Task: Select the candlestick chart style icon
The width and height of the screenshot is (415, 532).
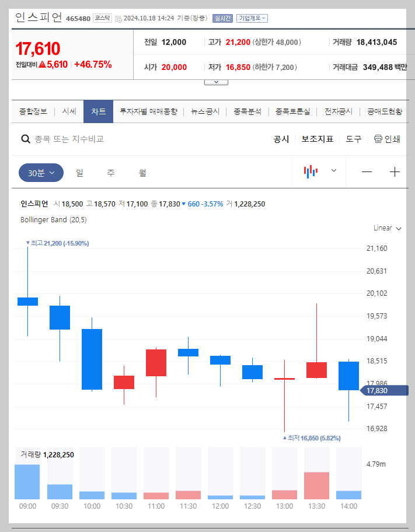Action: click(312, 171)
